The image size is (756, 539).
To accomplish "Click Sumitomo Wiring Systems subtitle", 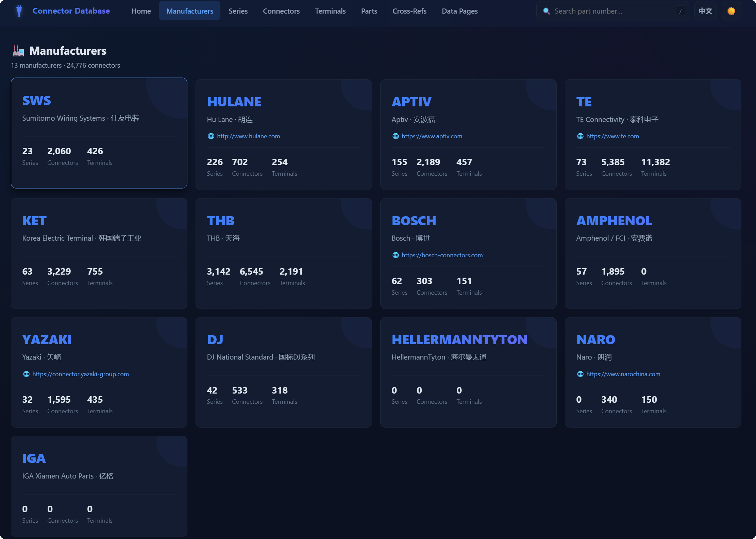I will pos(81,118).
